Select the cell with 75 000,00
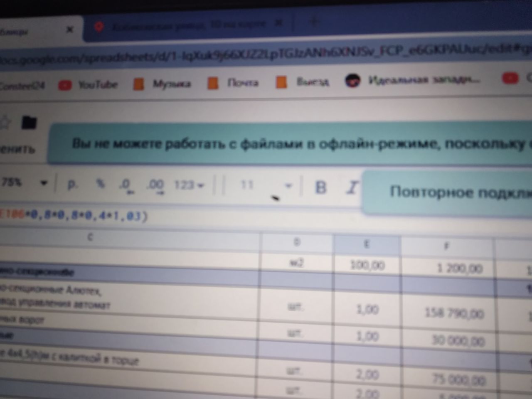The width and height of the screenshot is (532, 399). tap(450, 379)
